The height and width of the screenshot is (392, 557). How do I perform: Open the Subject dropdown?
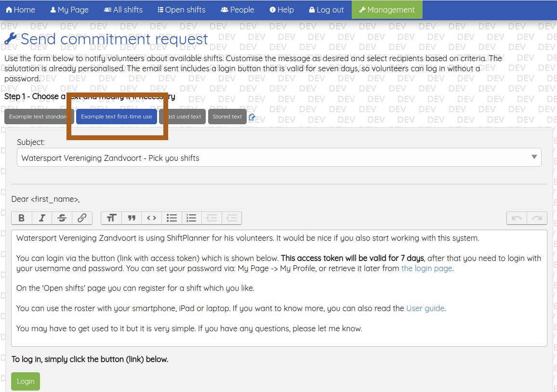[x=533, y=157]
